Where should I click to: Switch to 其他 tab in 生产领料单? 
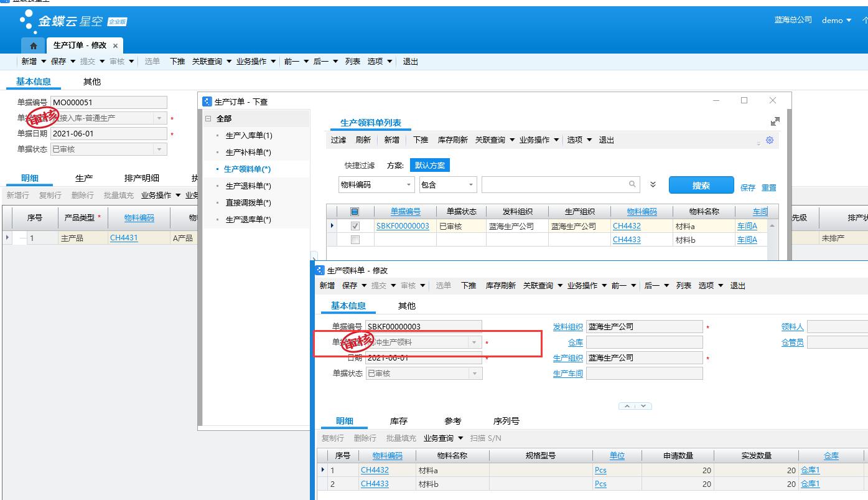407,306
